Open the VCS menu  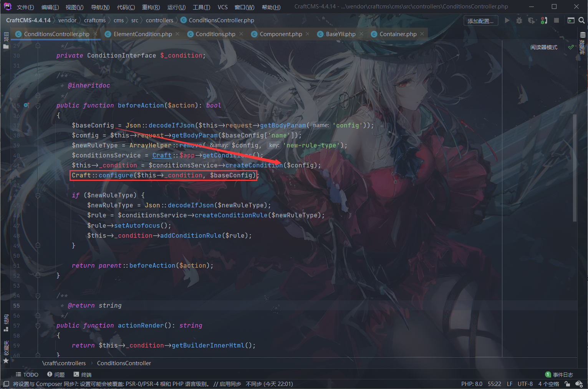pos(223,7)
